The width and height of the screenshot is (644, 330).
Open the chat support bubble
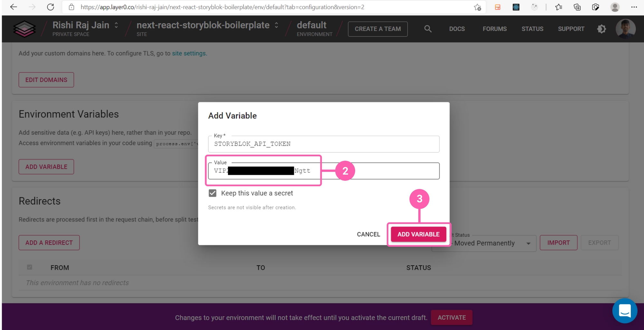click(x=625, y=311)
